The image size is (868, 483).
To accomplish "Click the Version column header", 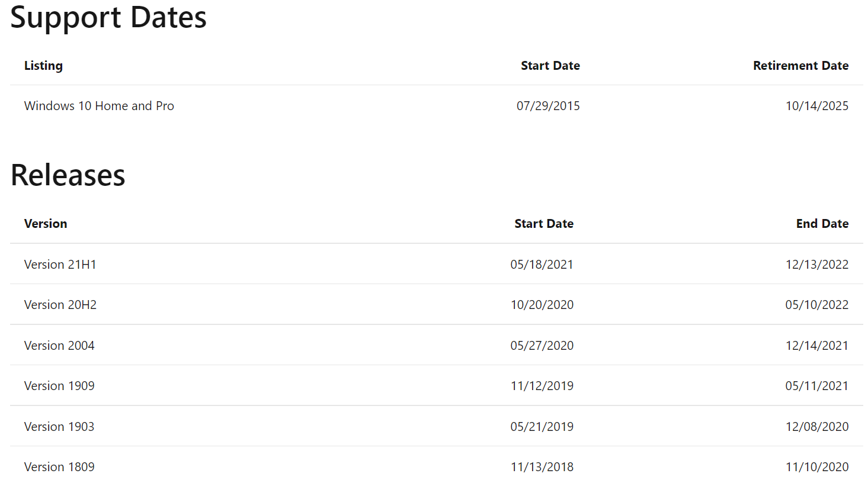I will click(x=46, y=224).
